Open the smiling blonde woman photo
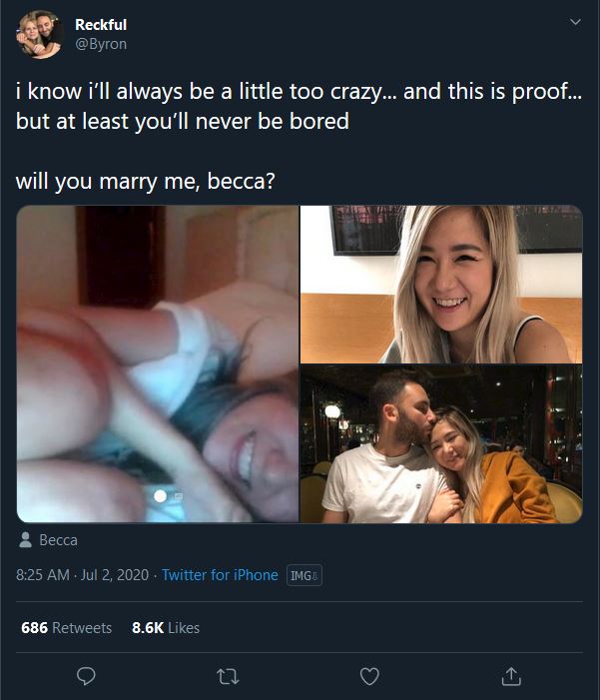 click(441, 285)
